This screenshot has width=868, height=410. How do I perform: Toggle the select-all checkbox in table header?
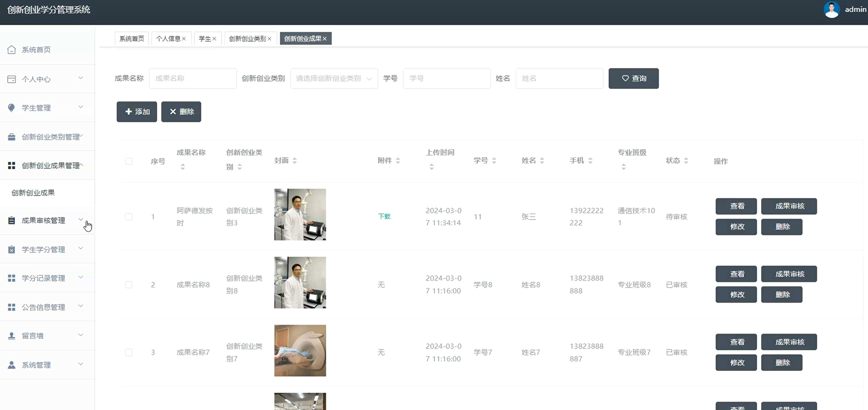pos(129,161)
